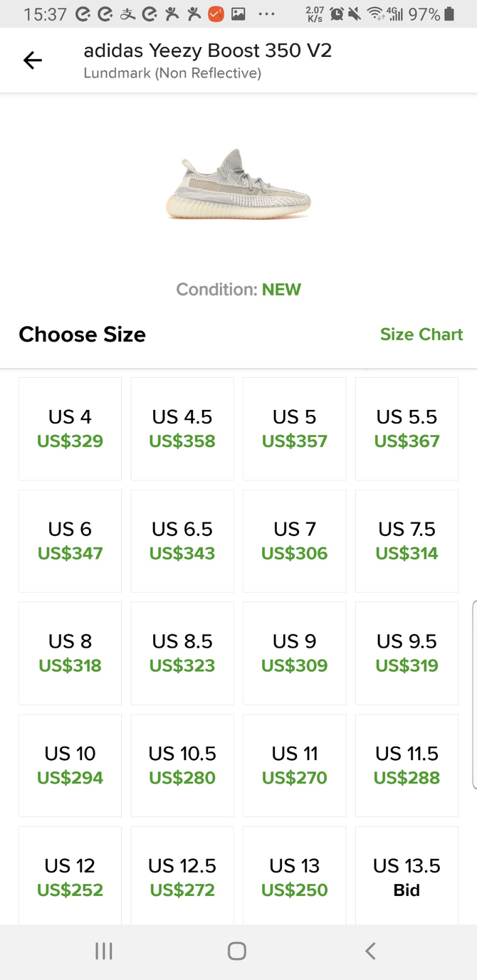Screen dimensions: 477x980
Task: Tap Android recent apps navigation icon
Action: coord(104,951)
